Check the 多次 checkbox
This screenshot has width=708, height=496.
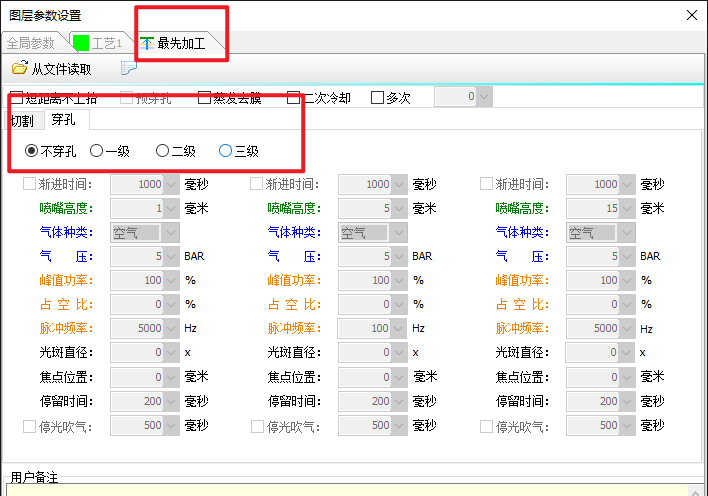point(378,97)
